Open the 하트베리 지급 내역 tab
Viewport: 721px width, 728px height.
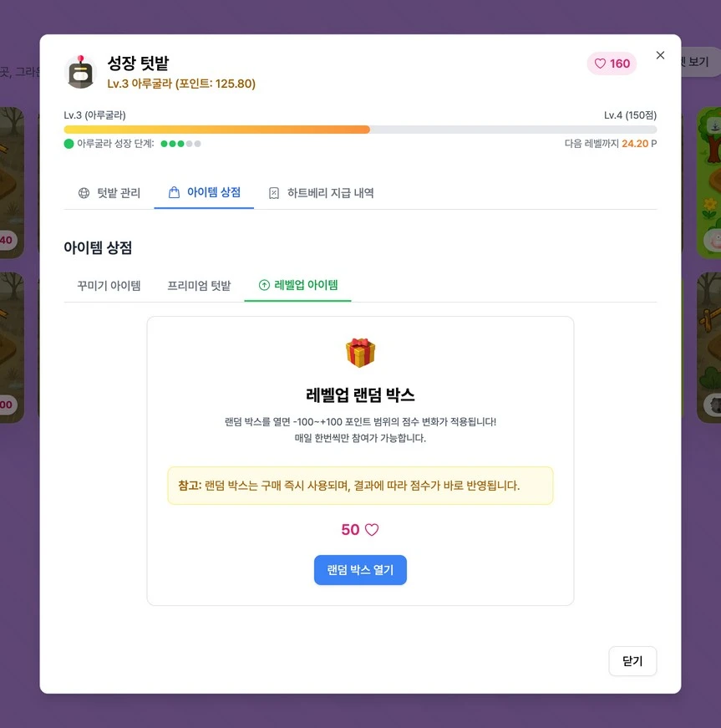coord(322,193)
